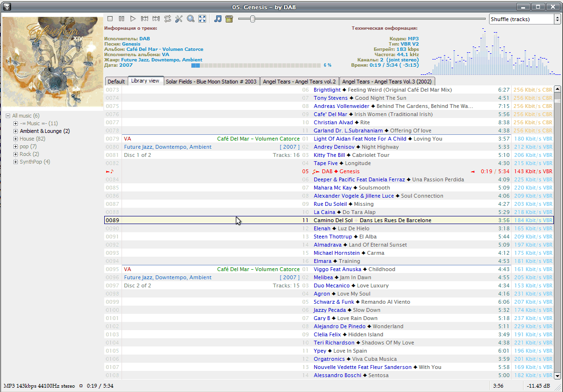Click the blue music note icon

218,19
